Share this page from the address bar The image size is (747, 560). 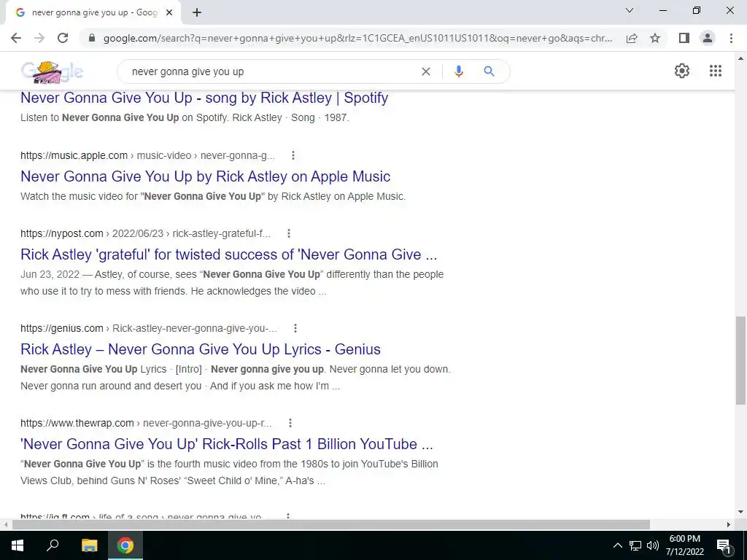632,38
